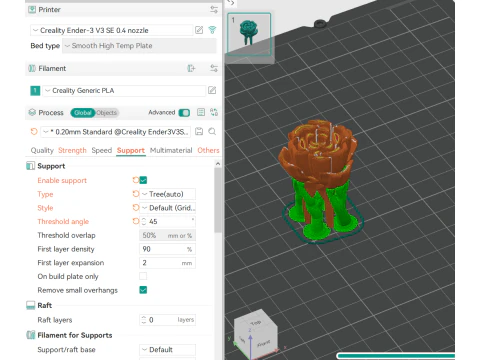Click the settings panel scroll up arrow
This screenshot has width=480, height=360.
click(x=218, y=164)
